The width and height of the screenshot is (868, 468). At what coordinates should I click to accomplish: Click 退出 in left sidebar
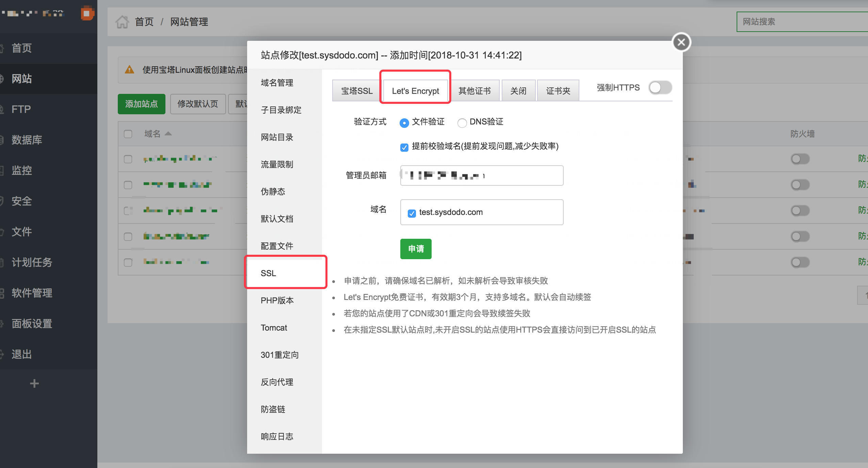click(49, 354)
